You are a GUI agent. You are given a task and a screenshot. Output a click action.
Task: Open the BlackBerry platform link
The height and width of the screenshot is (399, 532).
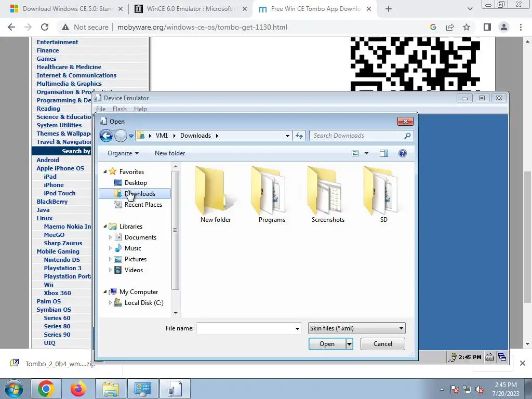tap(52, 202)
